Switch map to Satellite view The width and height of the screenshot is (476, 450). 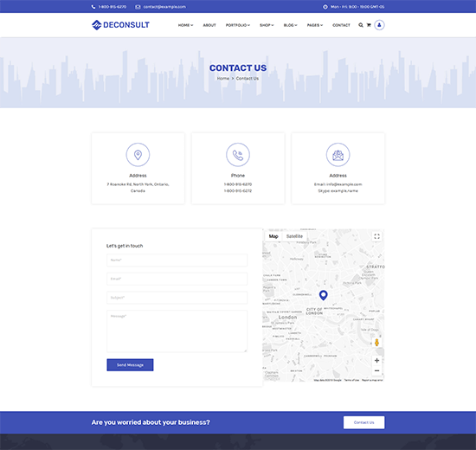294,236
